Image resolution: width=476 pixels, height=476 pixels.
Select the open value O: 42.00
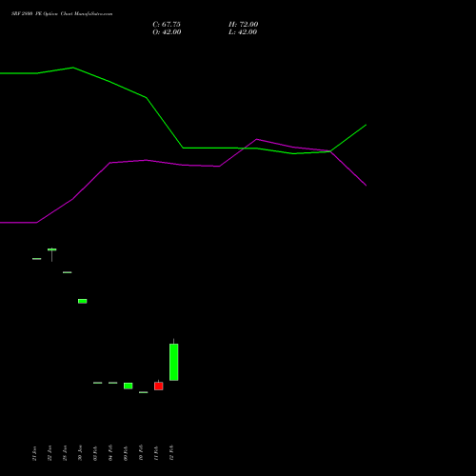coord(167,32)
